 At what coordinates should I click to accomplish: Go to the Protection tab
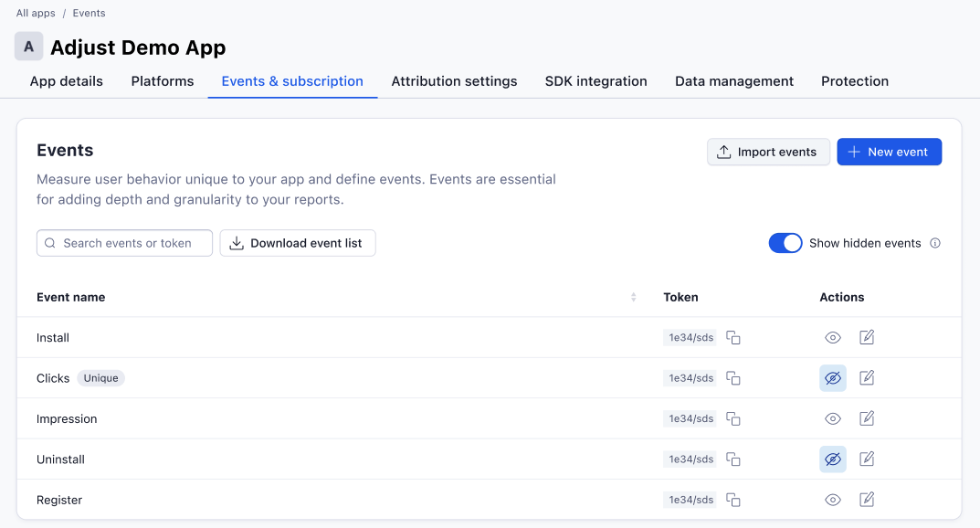click(x=854, y=81)
